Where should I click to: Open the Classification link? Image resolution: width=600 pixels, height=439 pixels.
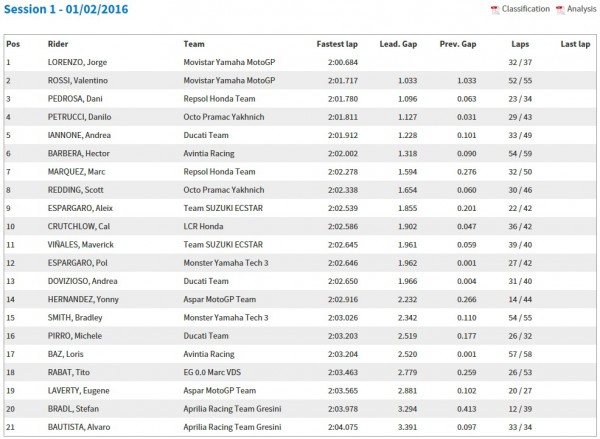point(525,9)
